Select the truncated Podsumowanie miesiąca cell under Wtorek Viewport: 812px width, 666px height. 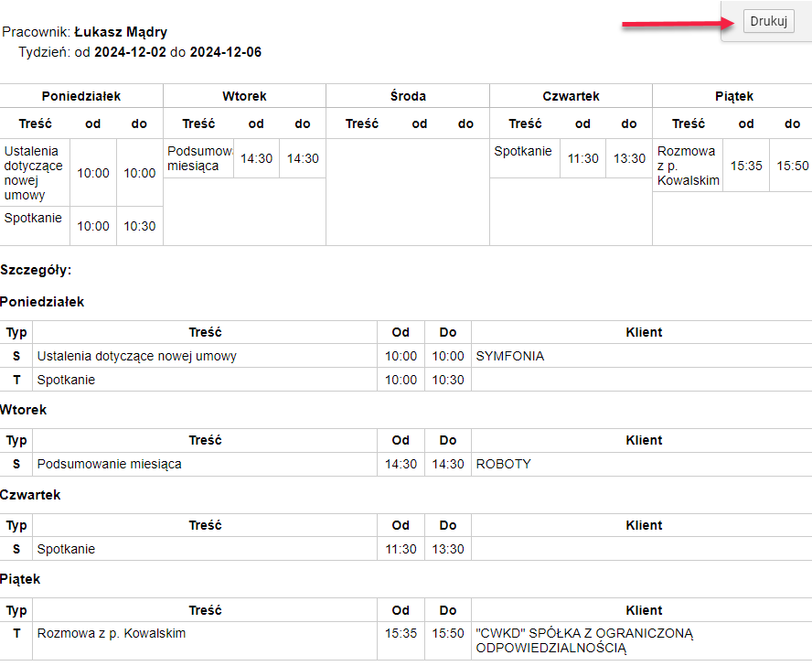[x=198, y=158]
